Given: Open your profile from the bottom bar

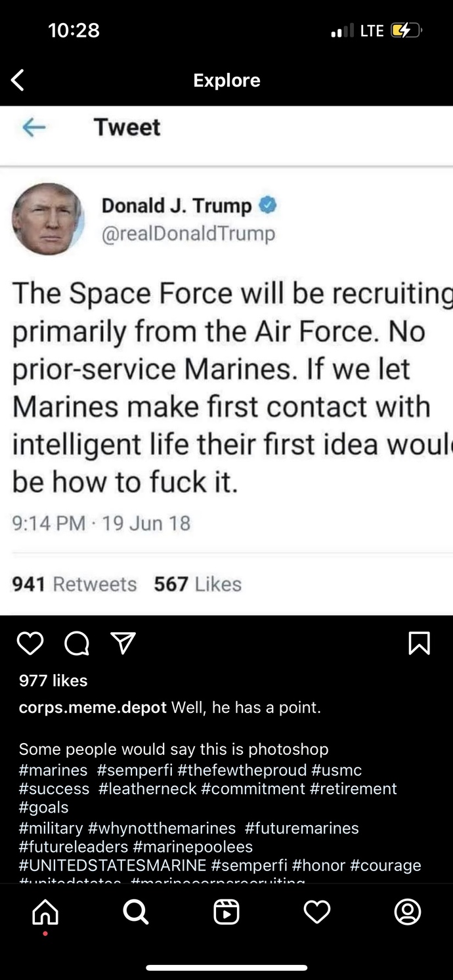Looking at the screenshot, I should (408, 912).
